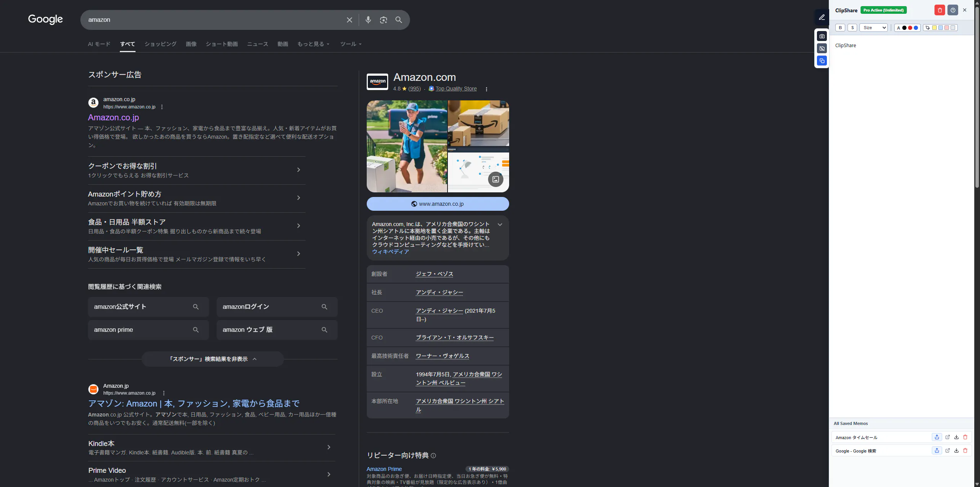Screen dimensions: 980x487
Task: Click the highlighter pen icon in ClipShare toolbar
Action: click(x=927, y=28)
